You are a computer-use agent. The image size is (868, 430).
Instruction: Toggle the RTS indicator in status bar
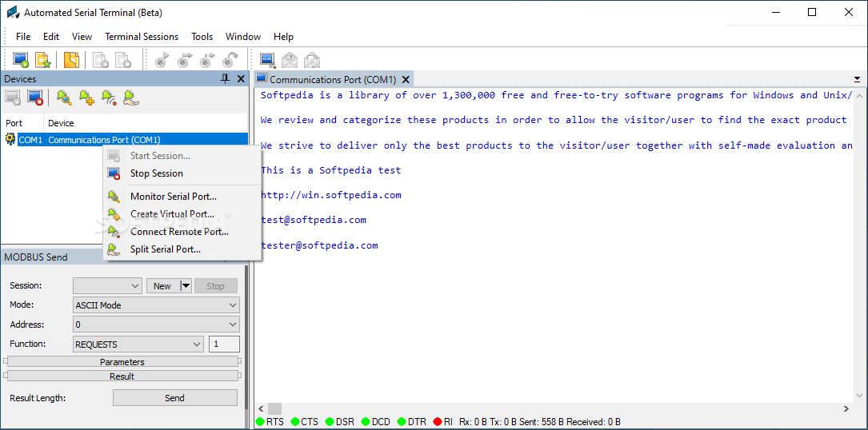tap(260, 422)
